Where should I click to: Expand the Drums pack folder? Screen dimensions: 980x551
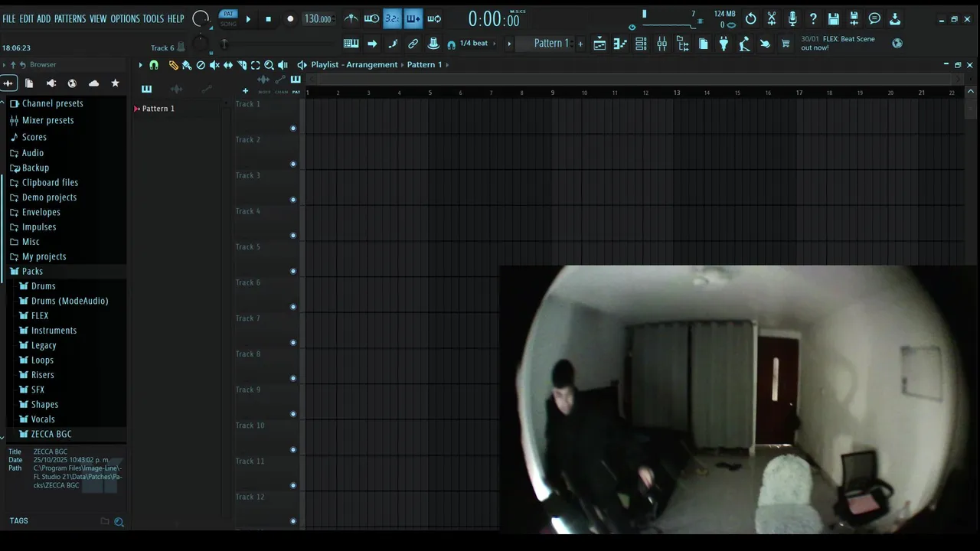tap(43, 286)
